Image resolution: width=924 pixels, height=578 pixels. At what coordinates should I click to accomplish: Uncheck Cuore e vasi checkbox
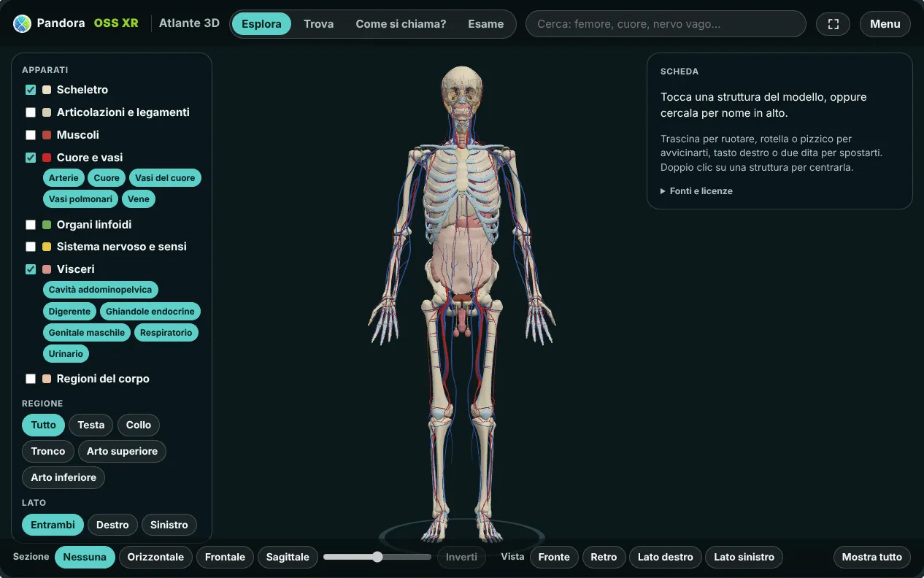(31, 158)
